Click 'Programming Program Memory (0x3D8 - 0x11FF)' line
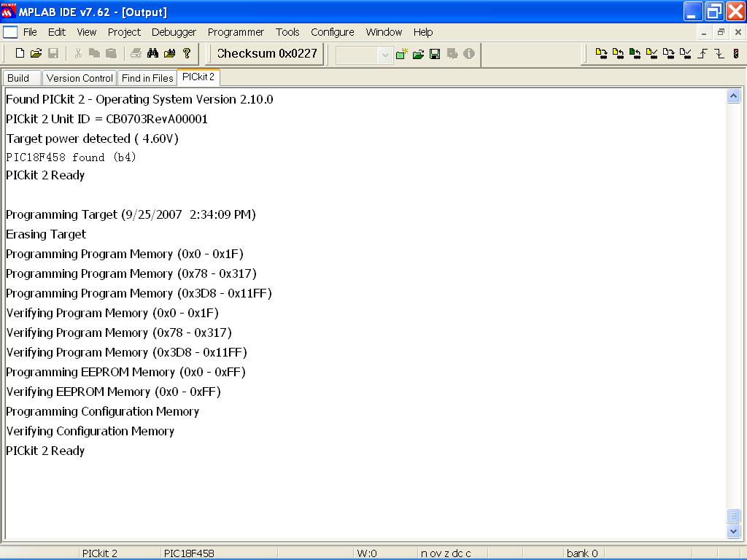The height and width of the screenshot is (560, 747). pyautogui.click(x=139, y=293)
